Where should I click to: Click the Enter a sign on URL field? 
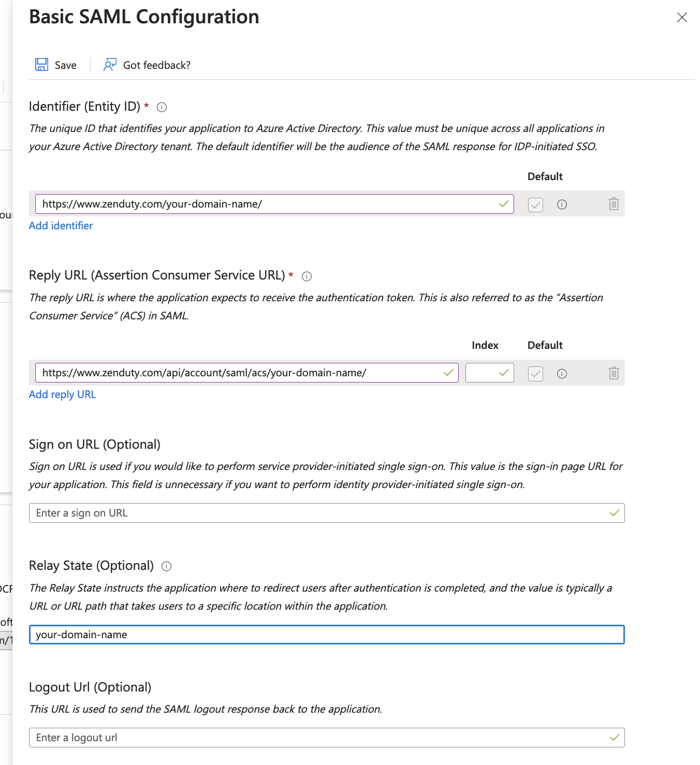click(x=327, y=513)
